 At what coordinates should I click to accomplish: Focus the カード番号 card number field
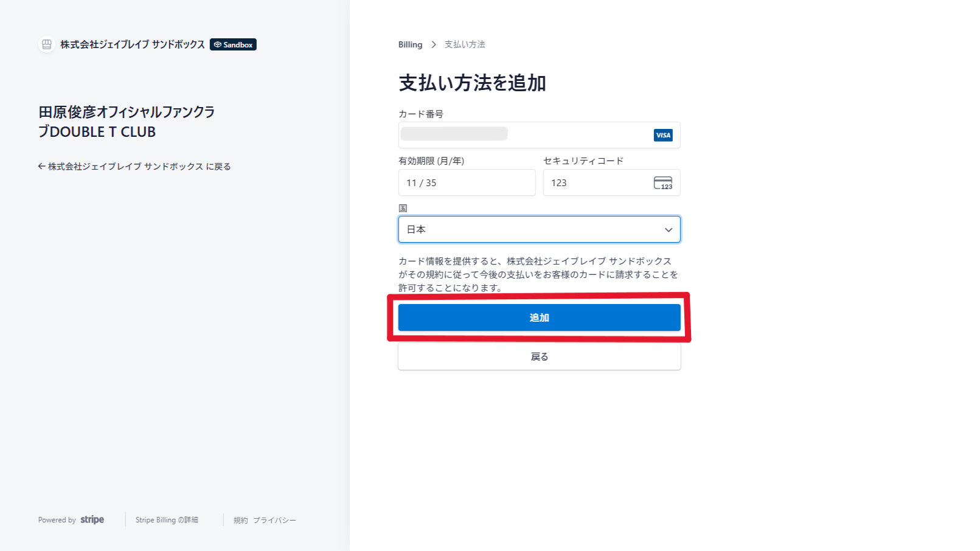pyautogui.click(x=523, y=135)
